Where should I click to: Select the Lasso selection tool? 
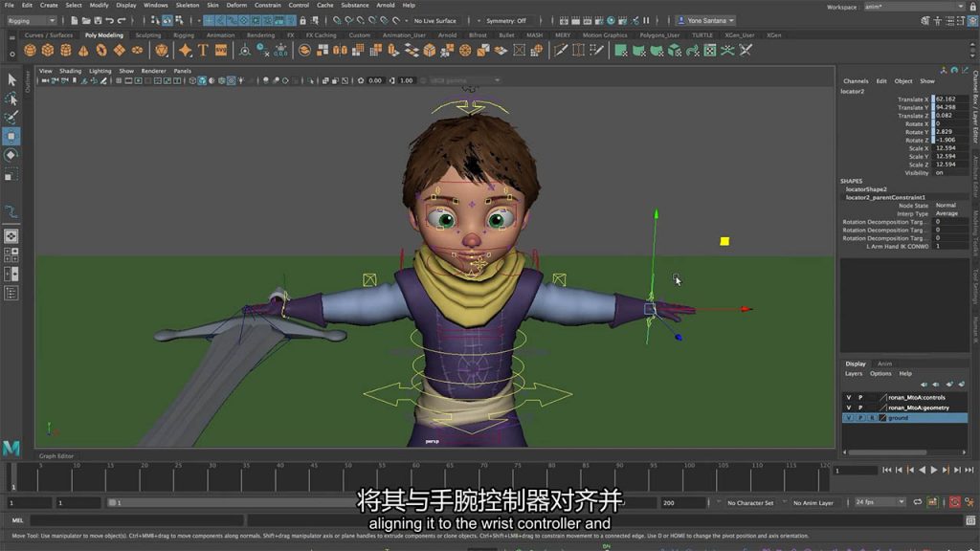point(11,99)
